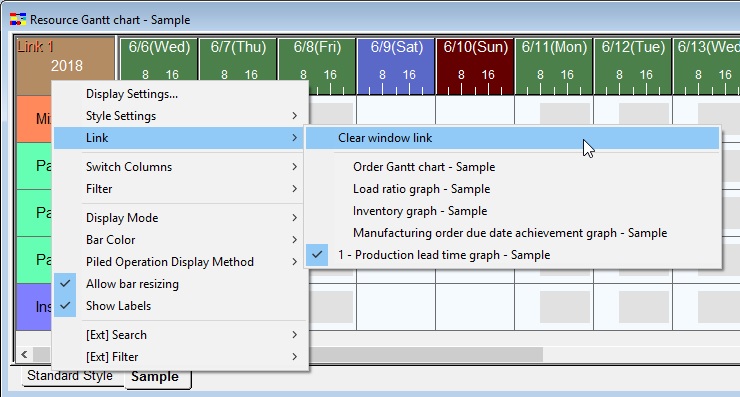Choose Clear window link
740x397 pixels.
point(513,138)
